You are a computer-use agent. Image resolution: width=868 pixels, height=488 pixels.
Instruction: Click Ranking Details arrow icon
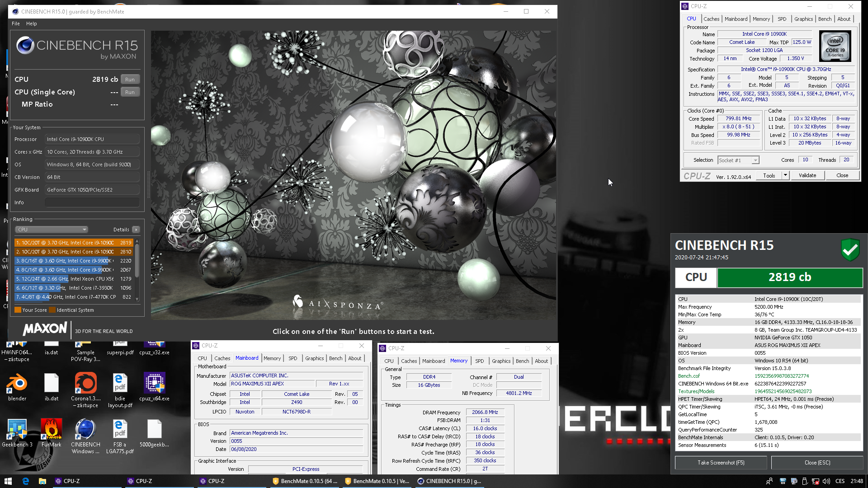click(x=136, y=230)
